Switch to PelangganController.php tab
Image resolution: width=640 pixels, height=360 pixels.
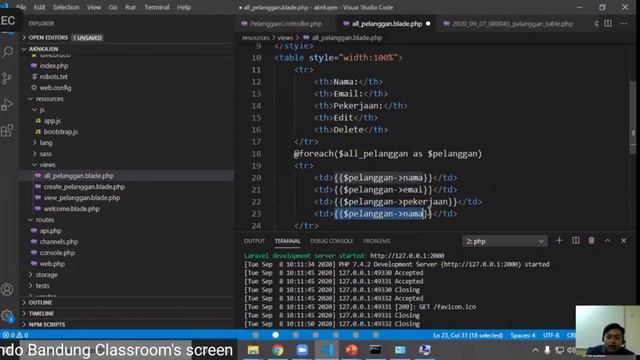(286, 24)
